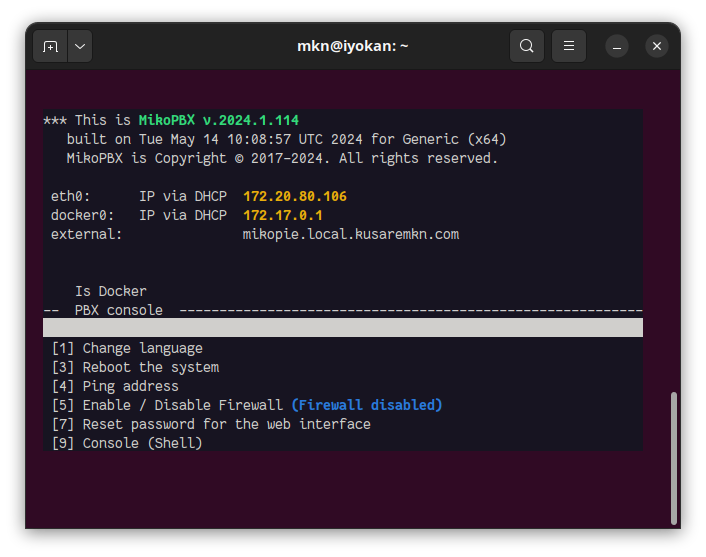Click the blue '(Firewall disabled)' status text
706x557 pixels.
click(x=367, y=405)
